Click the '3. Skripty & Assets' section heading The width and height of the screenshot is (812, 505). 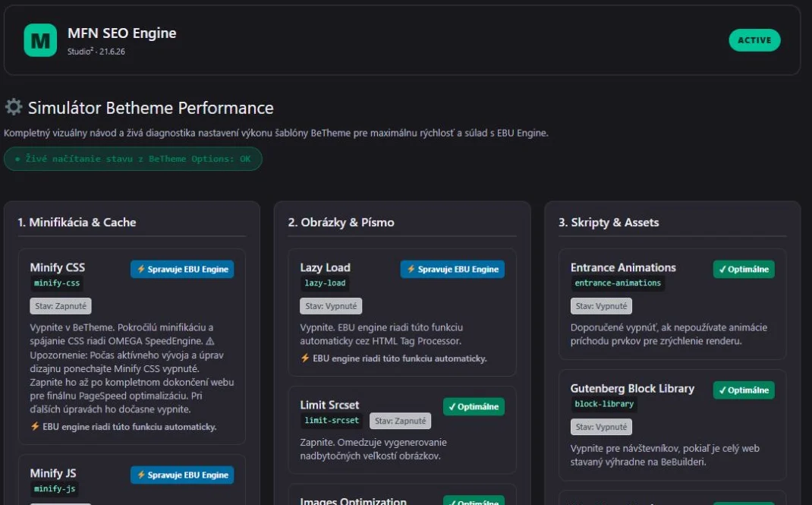tap(609, 223)
